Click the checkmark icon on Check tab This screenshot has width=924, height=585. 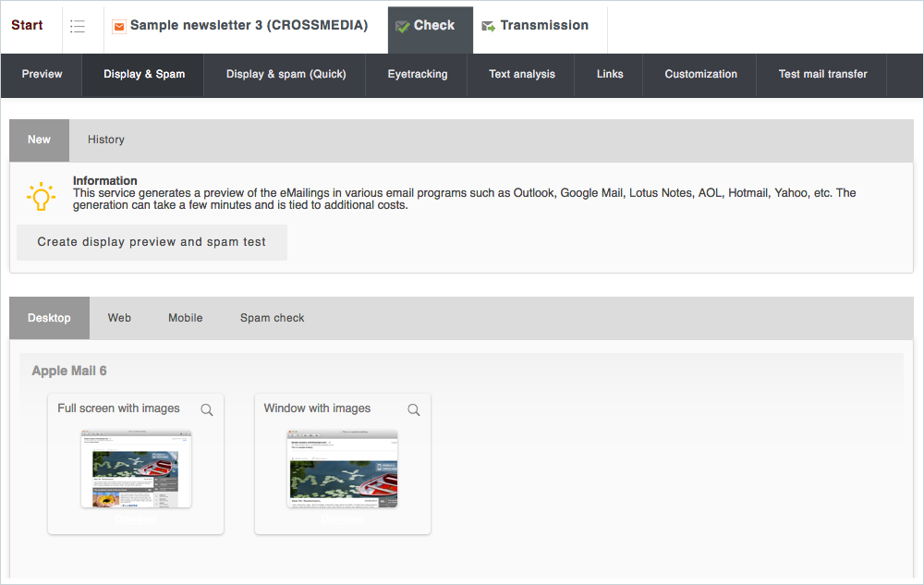[402, 27]
